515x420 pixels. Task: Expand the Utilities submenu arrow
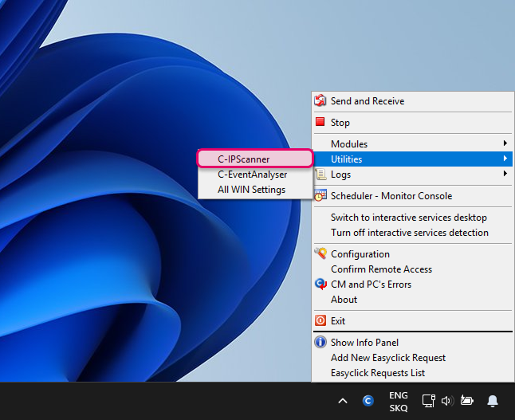[x=505, y=159]
